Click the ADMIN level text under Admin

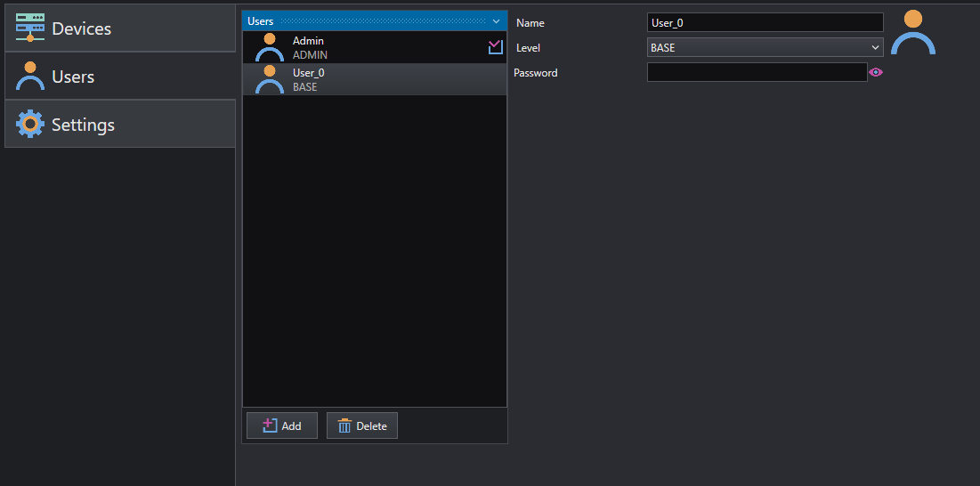(310, 55)
